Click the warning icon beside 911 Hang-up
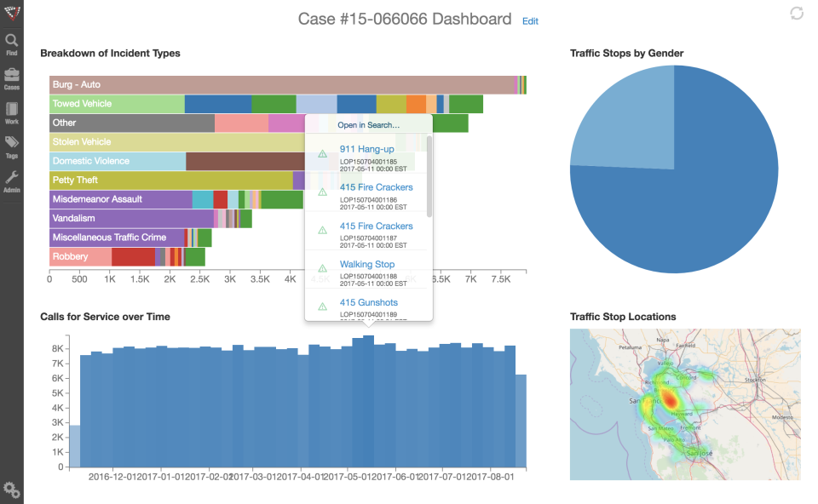This screenshot has height=504, width=818. click(322, 154)
